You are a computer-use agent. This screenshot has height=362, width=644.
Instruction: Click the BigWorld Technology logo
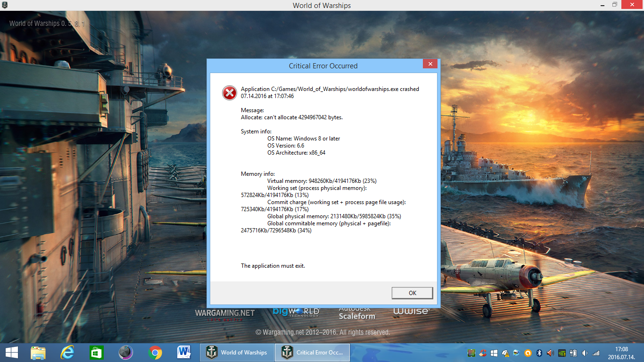click(x=296, y=312)
